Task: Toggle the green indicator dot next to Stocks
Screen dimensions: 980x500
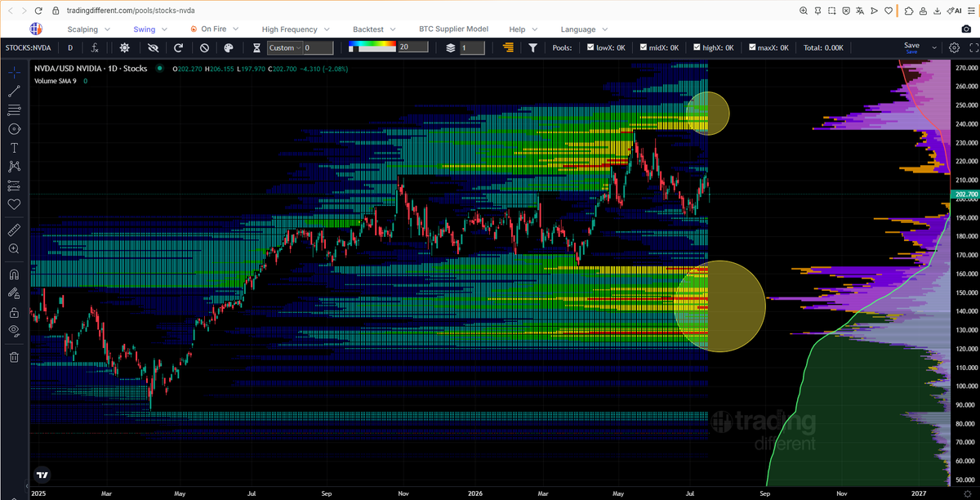Action: click(x=159, y=69)
